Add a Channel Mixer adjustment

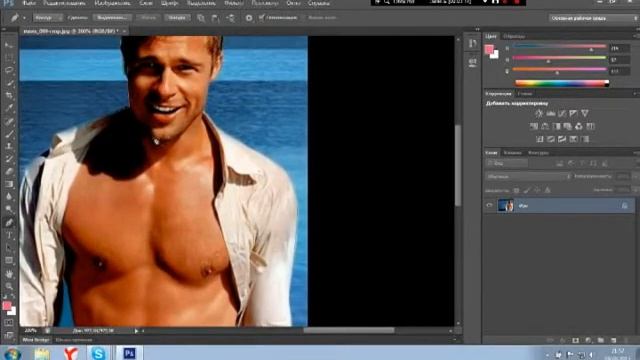pos(579,127)
